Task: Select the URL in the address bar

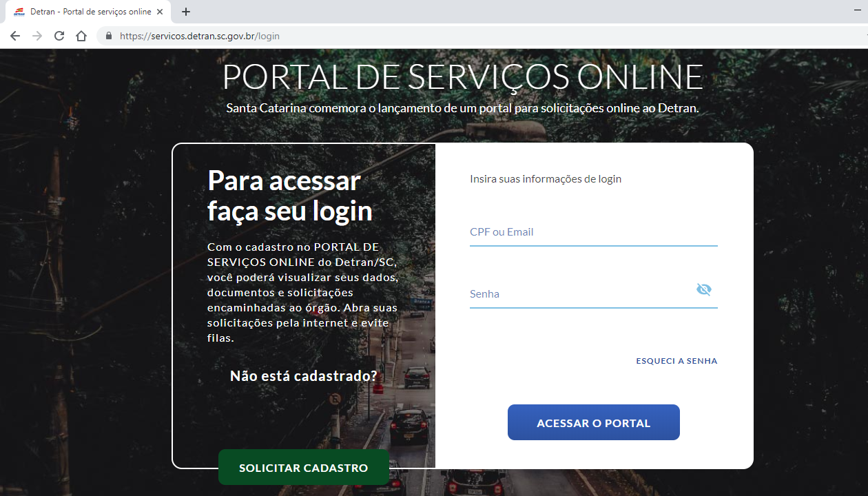Action: (x=200, y=35)
